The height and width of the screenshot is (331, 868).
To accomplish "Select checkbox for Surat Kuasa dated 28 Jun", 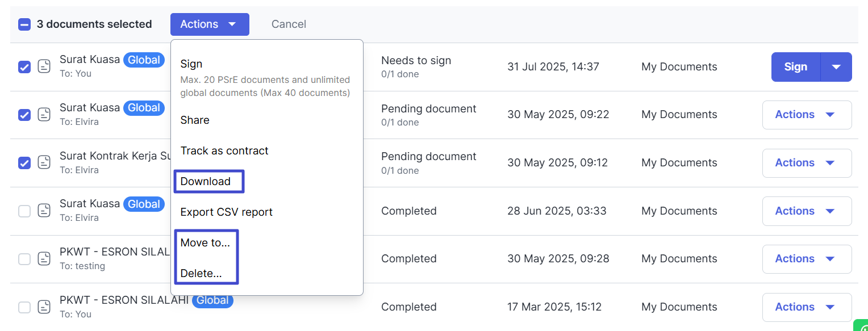I will (x=24, y=211).
